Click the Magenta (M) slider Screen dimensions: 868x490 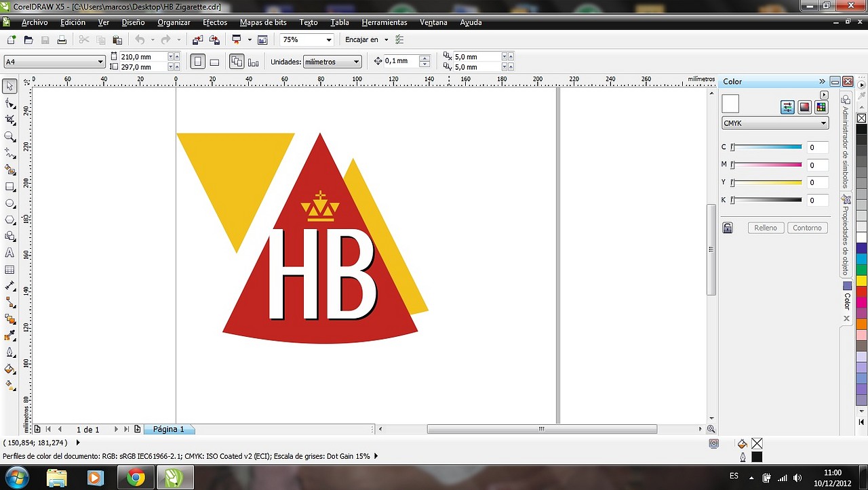[x=766, y=165]
